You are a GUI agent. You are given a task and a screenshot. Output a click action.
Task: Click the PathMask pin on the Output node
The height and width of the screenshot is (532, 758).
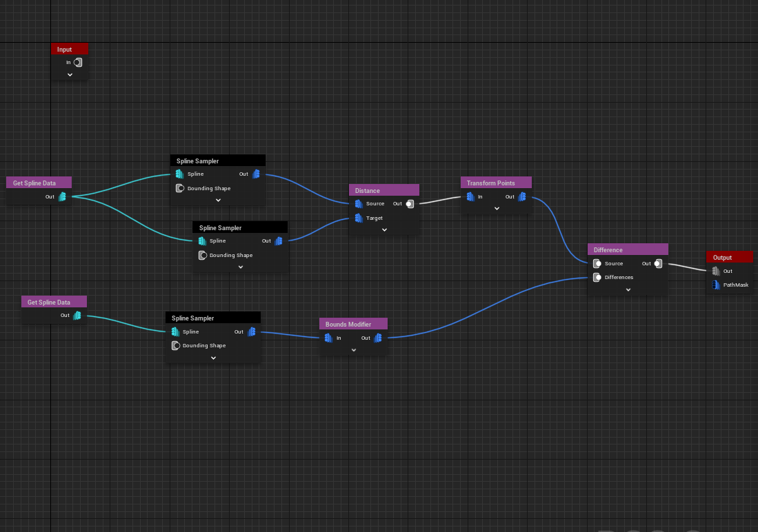(x=716, y=285)
